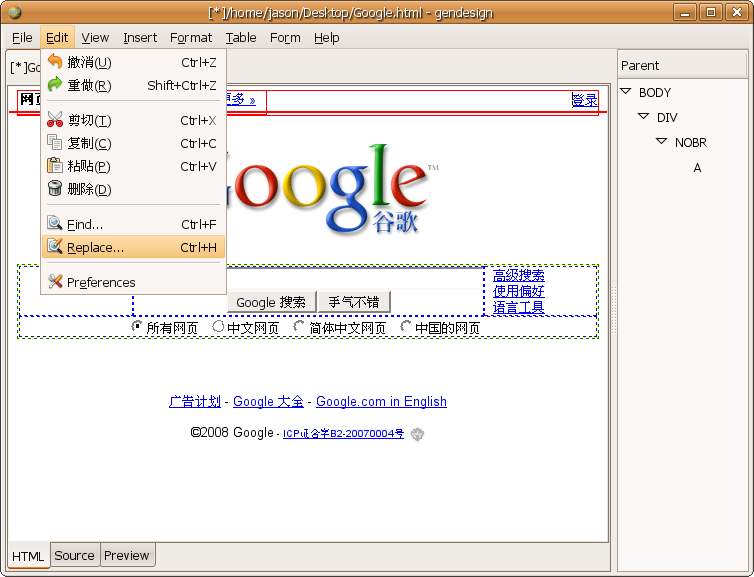Select the 所有网页 radio button
Screen dimensions: 754x577
point(137,326)
